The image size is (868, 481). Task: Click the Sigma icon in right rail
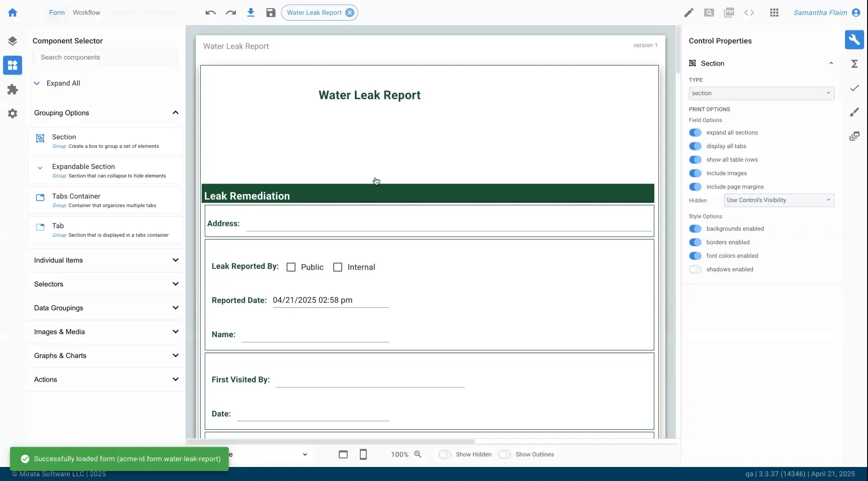click(x=854, y=64)
